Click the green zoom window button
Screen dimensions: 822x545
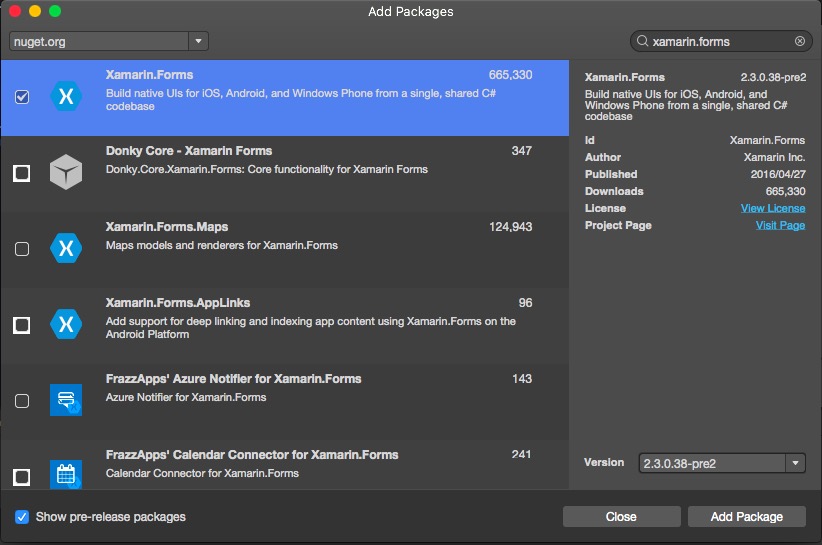[x=55, y=11]
